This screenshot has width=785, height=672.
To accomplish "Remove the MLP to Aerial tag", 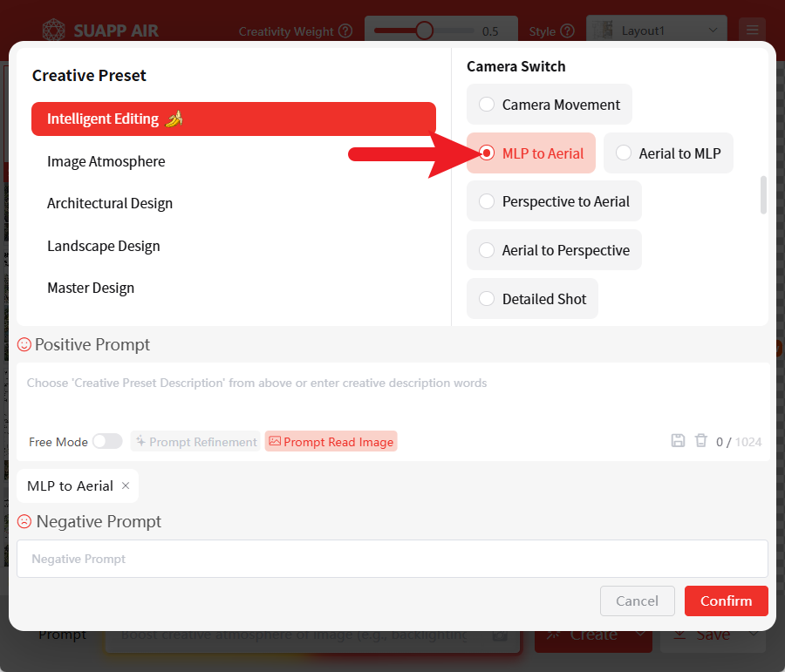I will 126,485.
